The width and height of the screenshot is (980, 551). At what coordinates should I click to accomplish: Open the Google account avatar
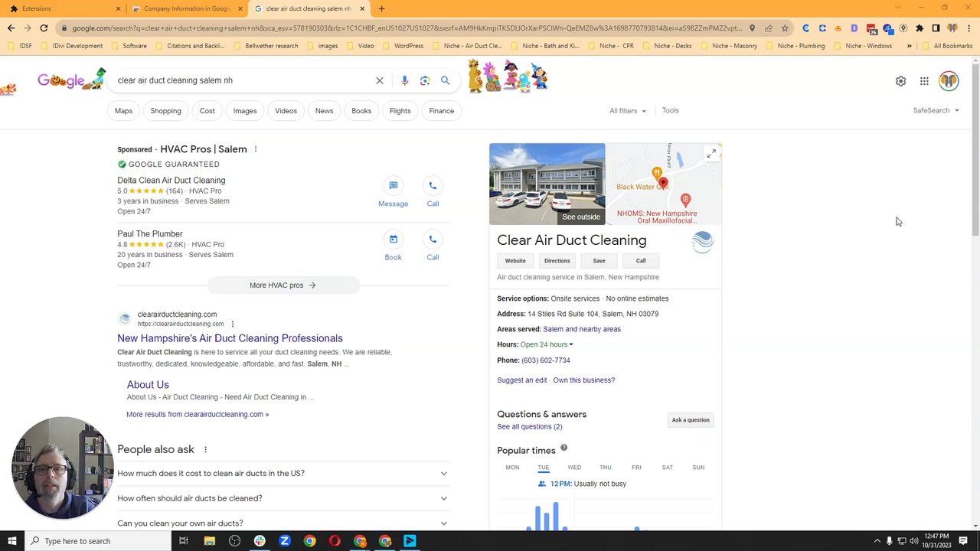point(949,81)
